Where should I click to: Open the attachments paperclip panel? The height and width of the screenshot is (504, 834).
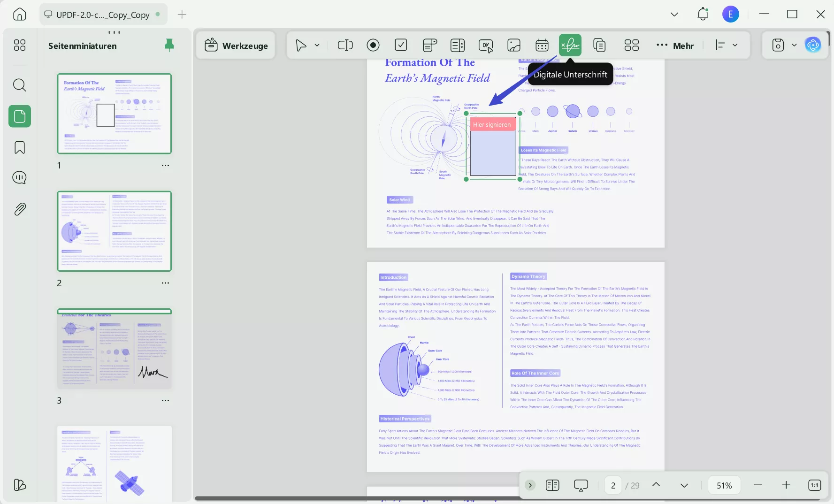(20, 209)
